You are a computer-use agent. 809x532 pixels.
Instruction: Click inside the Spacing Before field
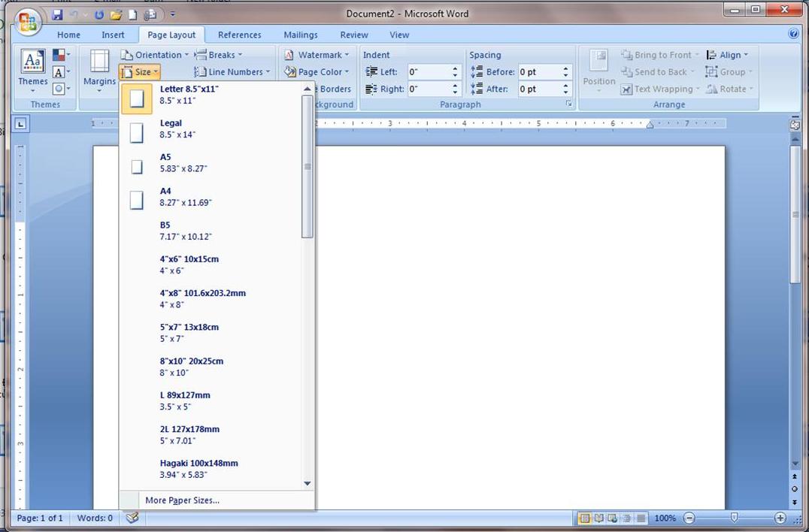(540, 71)
